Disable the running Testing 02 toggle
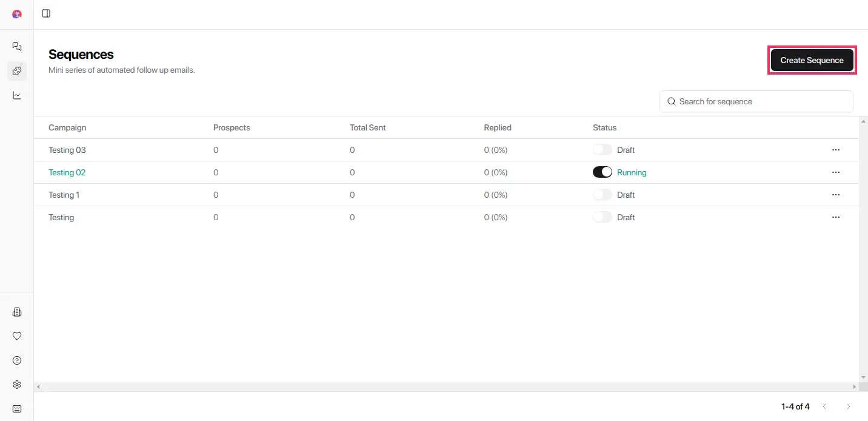This screenshot has height=421, width=868. pyautogui.click(x=603, y=172)
